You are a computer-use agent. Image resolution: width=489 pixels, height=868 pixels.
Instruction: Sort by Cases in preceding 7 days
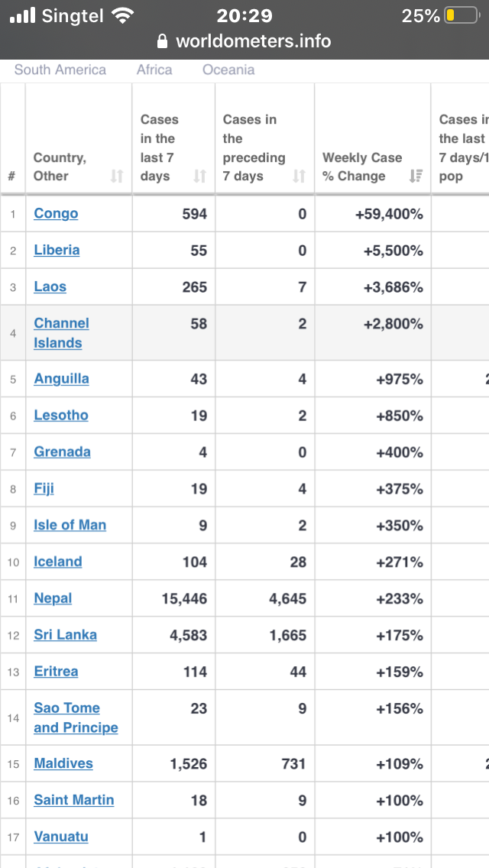point(299,176)
